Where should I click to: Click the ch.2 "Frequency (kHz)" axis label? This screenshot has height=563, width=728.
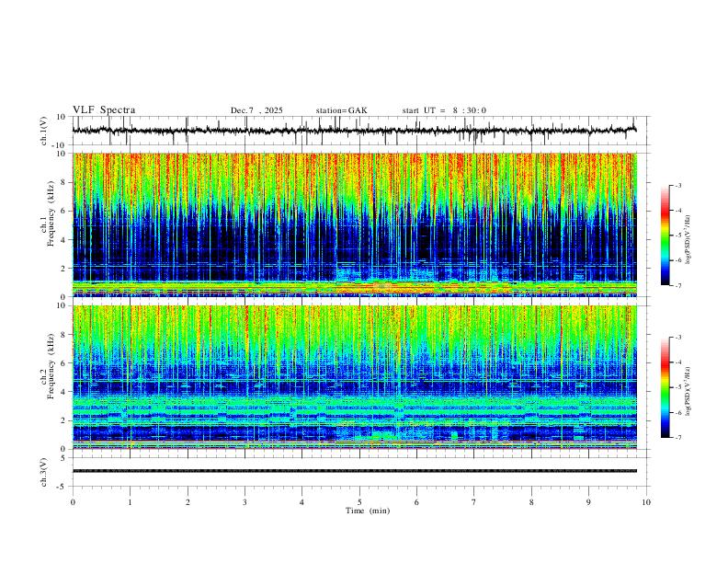(x=51, y=366)
